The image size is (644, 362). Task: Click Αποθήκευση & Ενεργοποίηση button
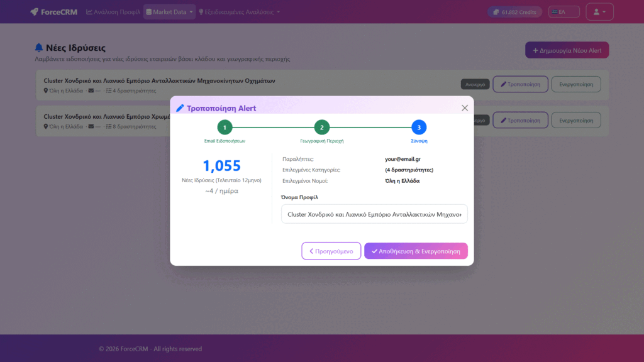tap(416, 251)
